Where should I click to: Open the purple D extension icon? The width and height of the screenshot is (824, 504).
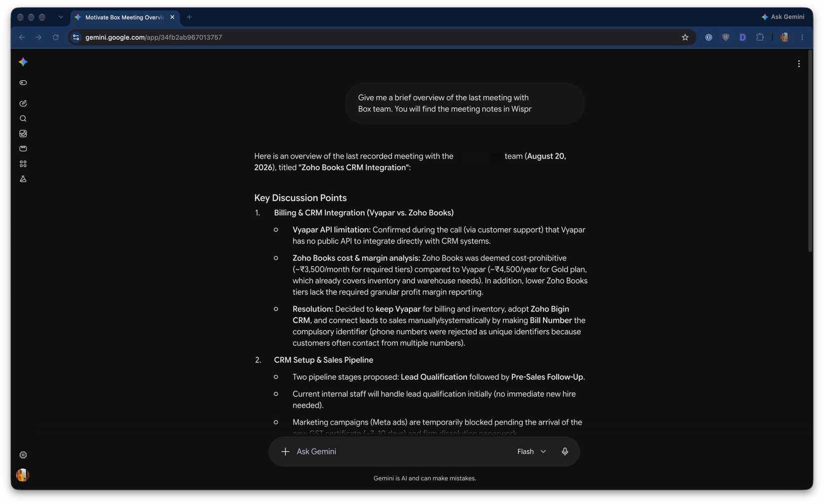[x=743, y=37]
